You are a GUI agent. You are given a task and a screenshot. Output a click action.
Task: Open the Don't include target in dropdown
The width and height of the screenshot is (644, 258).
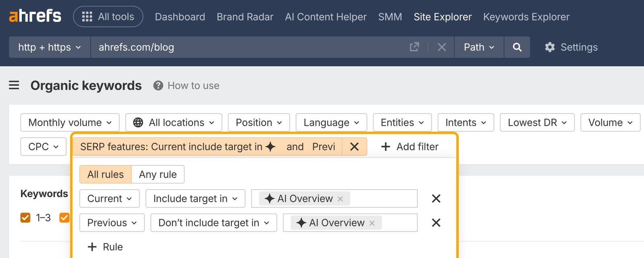tap(214, 223)
